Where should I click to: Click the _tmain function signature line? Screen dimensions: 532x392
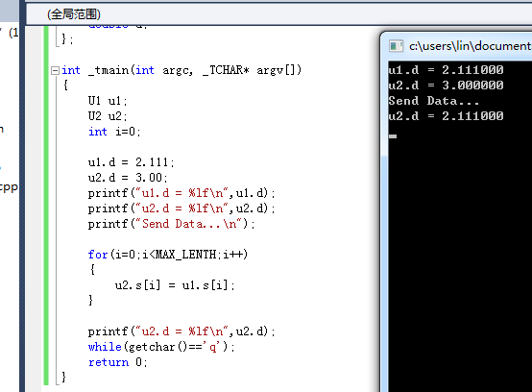click(181, 70)
